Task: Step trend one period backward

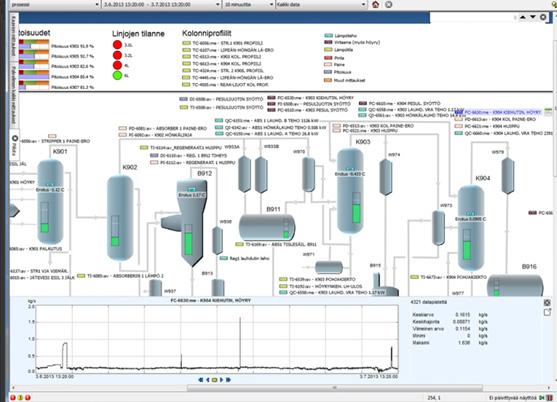Action: click(x=208, y=380)
